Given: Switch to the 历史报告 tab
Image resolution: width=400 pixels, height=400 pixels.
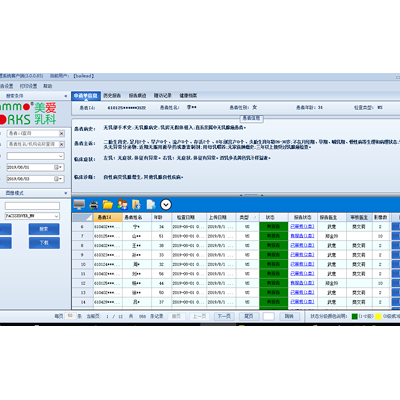Looking at the screenshot, I should coord(112,96).
